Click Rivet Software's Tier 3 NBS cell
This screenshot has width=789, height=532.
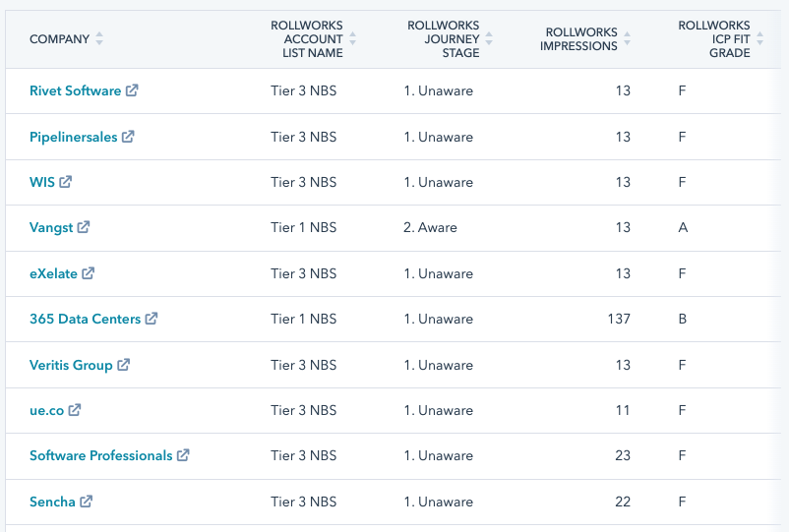(x=303, y=90)
